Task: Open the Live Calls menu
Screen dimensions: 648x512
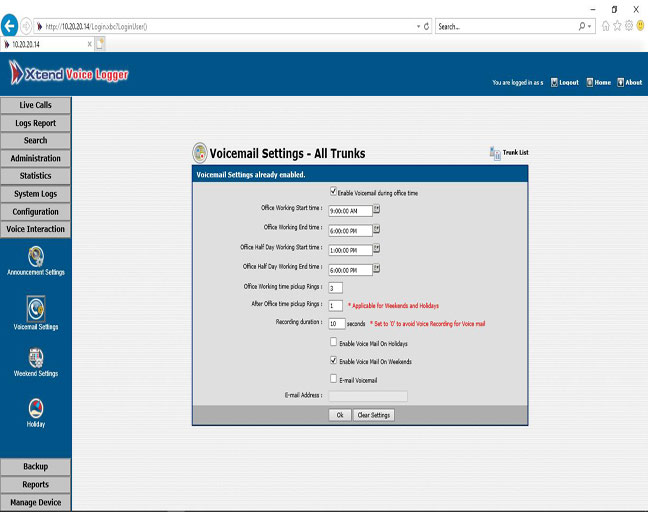Action: 36,105
